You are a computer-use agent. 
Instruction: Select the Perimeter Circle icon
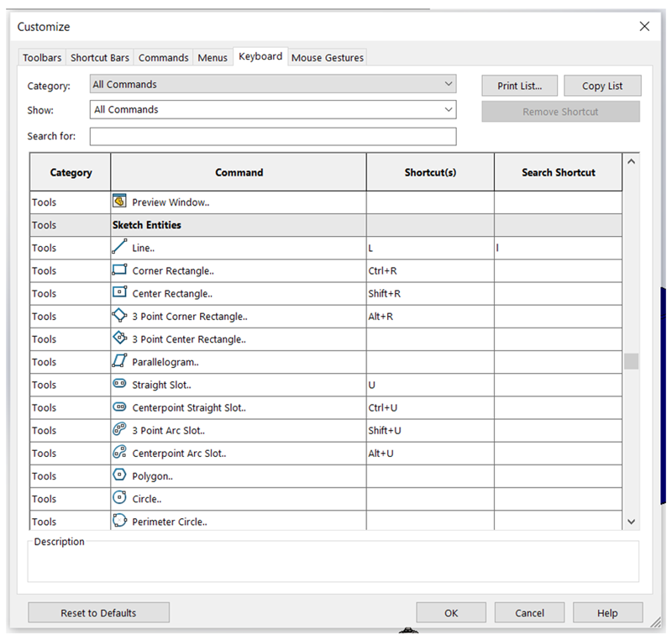pyautogui.click(x=119, y=522)
